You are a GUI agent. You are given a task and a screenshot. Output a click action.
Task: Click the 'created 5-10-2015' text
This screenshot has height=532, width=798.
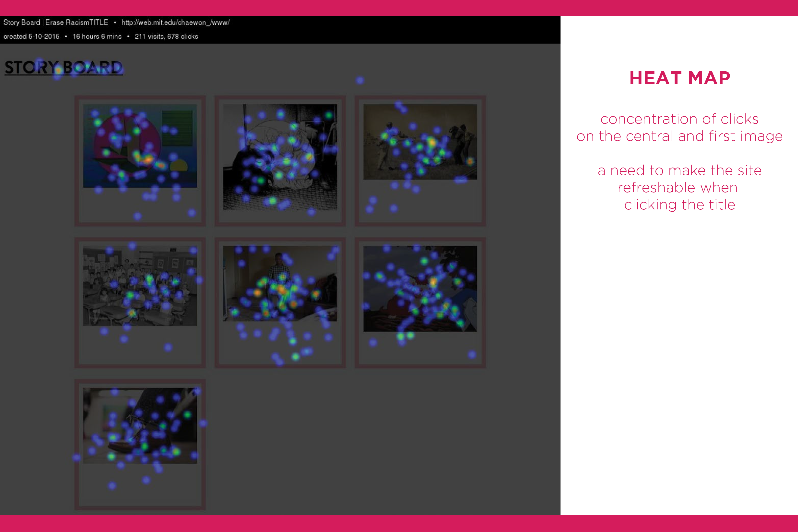(x=31, y=36)
